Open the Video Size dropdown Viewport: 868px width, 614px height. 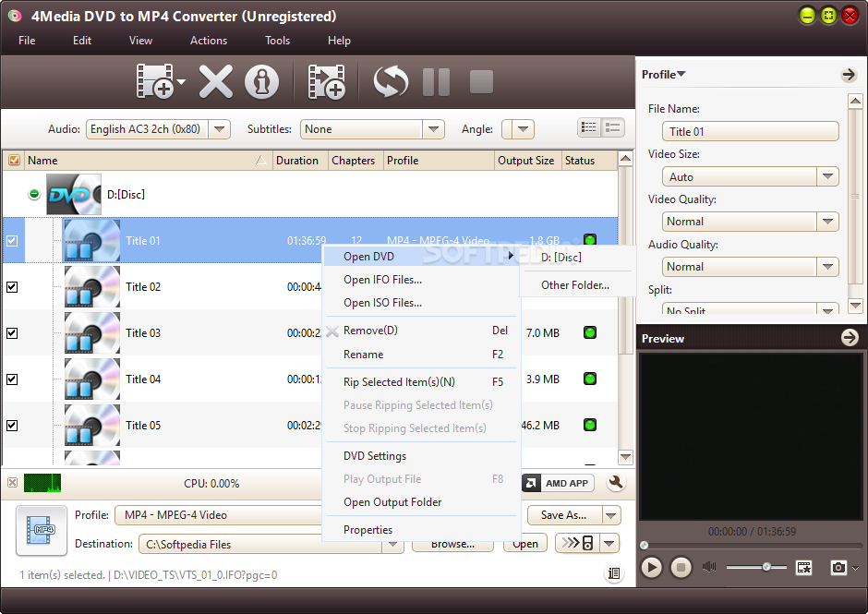pyautogui.click(x=827, y=176)
